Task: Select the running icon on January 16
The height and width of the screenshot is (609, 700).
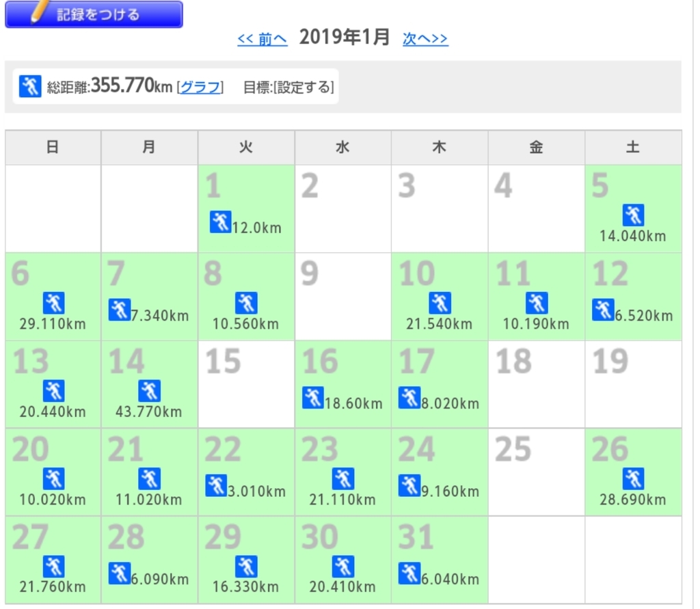Action: [313, 398]
